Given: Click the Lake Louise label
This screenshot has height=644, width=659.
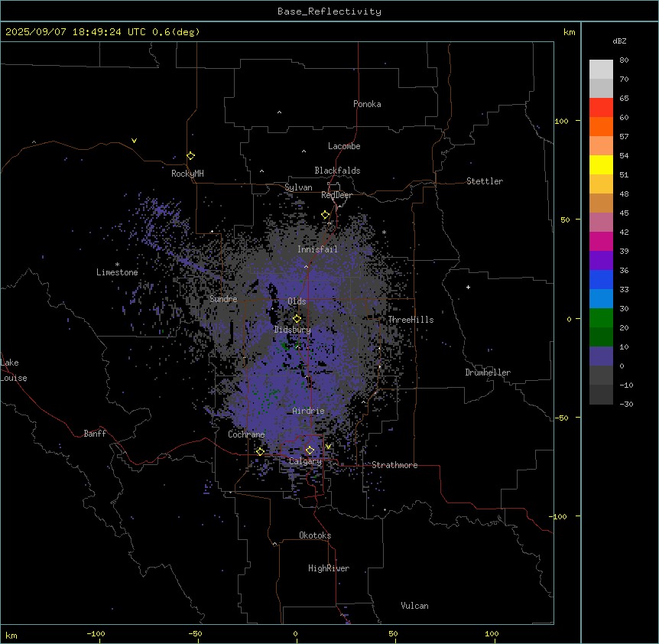Looking at the screenshot, I should 14,370.
